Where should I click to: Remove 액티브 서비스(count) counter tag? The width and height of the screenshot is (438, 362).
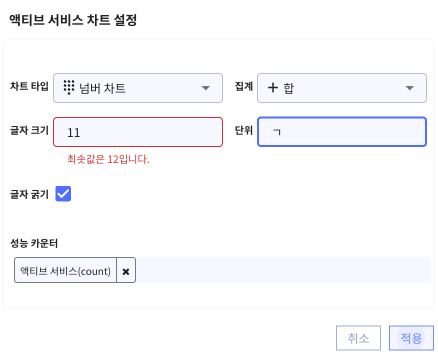click(126, 272)
